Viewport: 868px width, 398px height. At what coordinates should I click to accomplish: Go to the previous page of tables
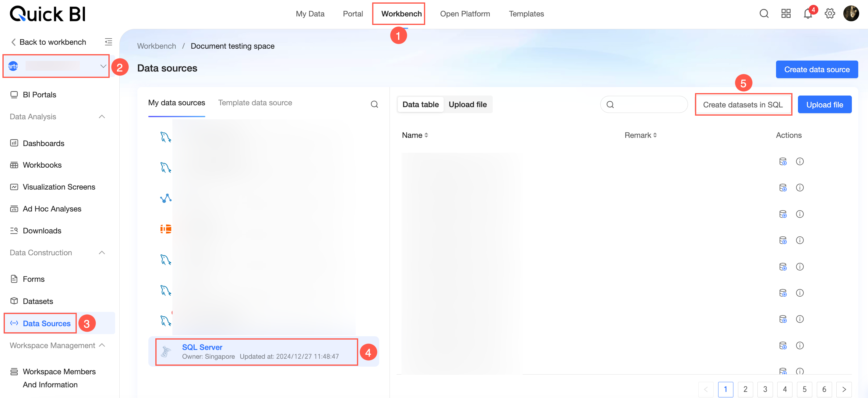(x=706, y=389)
